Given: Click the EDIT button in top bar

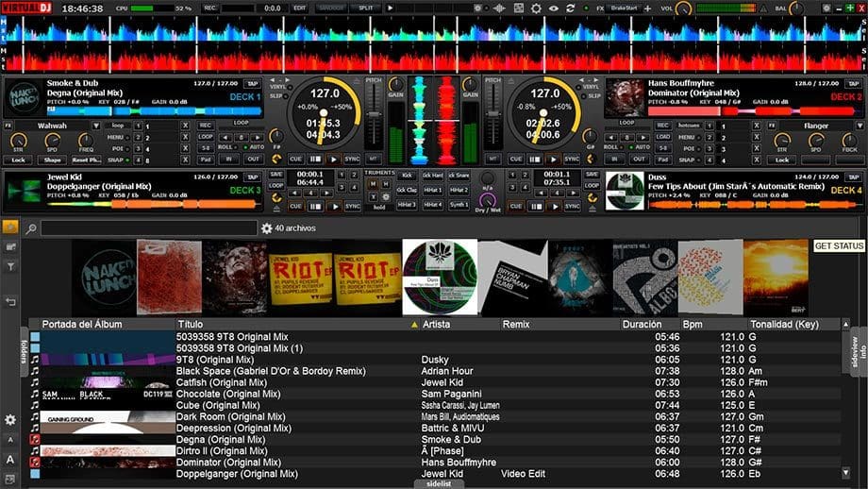Looking at the screenshot, I should (299, 8).
